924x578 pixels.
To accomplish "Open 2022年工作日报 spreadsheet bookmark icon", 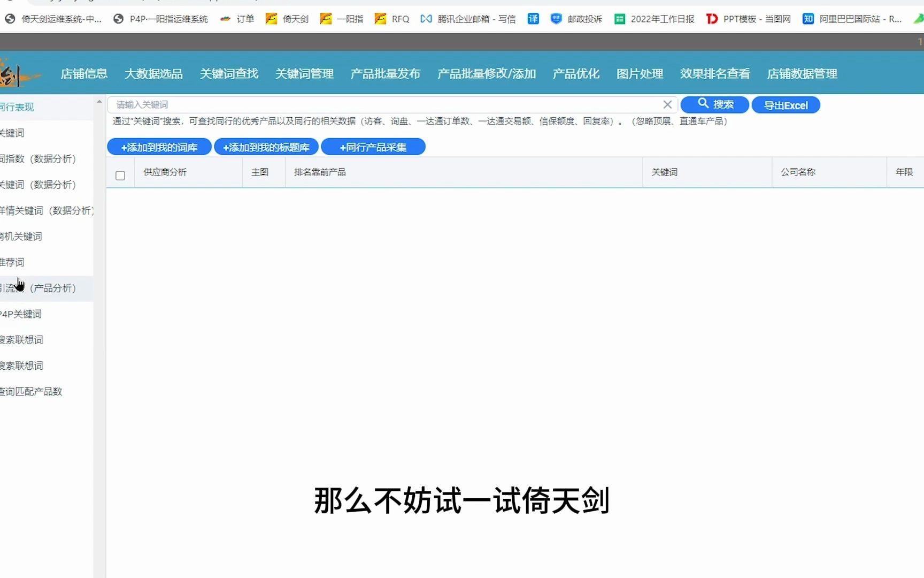I will tap(620, 19).
